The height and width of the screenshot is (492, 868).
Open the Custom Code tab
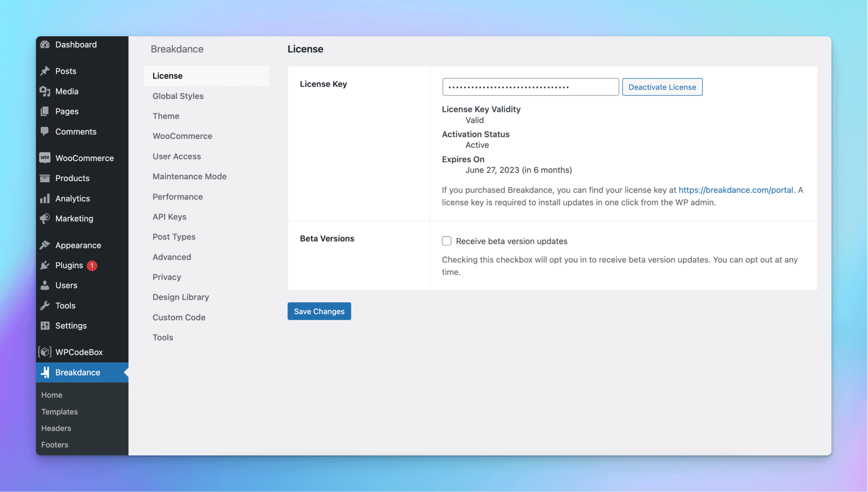click(206, 317)
